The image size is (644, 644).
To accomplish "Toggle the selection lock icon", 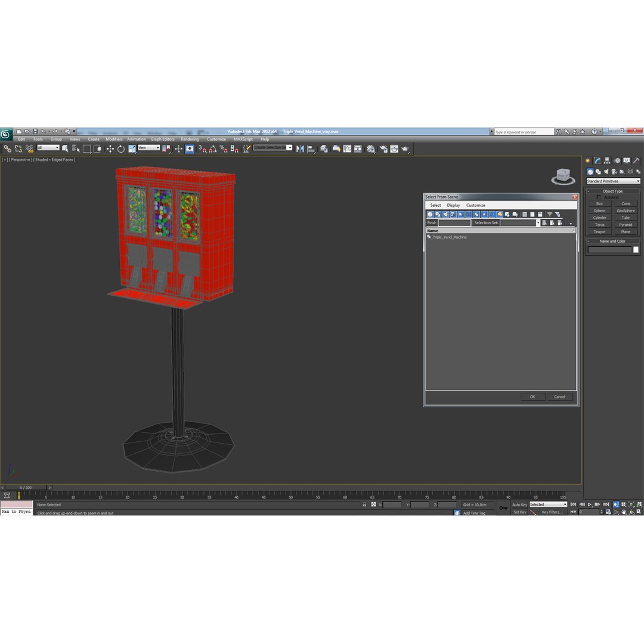I will [364, 504].
